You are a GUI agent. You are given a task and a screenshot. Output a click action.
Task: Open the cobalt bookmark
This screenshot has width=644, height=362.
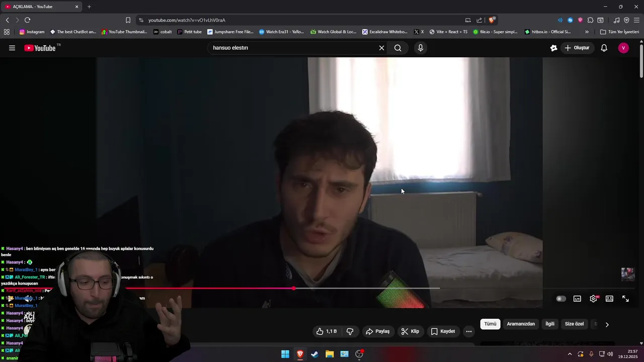[163, 32]
